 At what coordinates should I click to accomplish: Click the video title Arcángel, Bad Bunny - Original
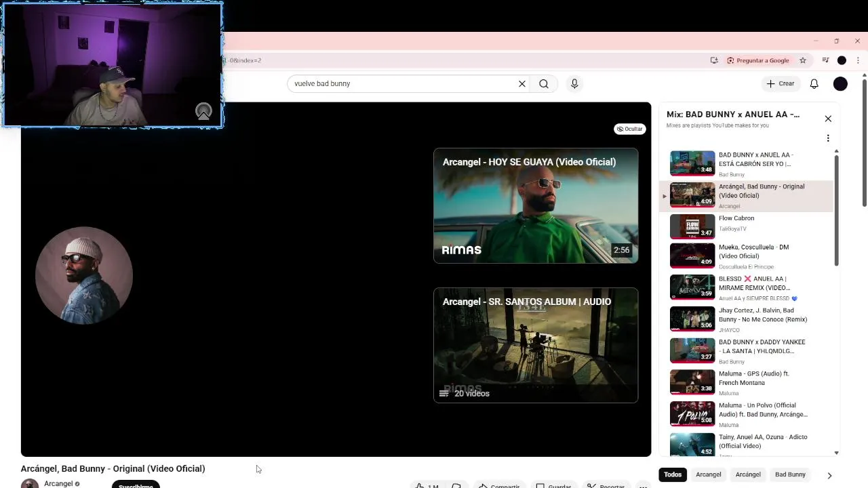coord(113,468)
